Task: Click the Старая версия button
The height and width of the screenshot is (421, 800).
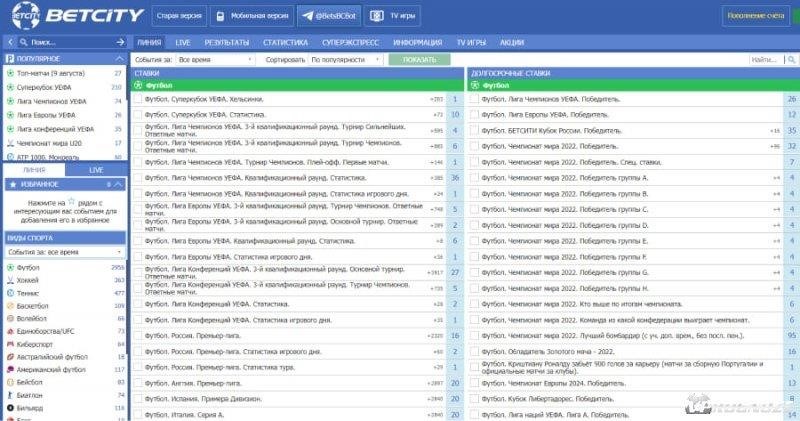Action: [x=179, y=16]
